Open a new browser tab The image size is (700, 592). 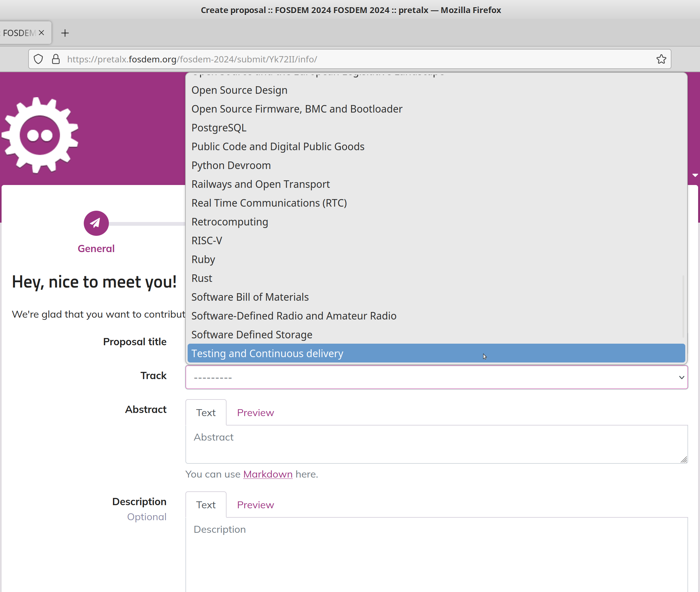(65, 33)
